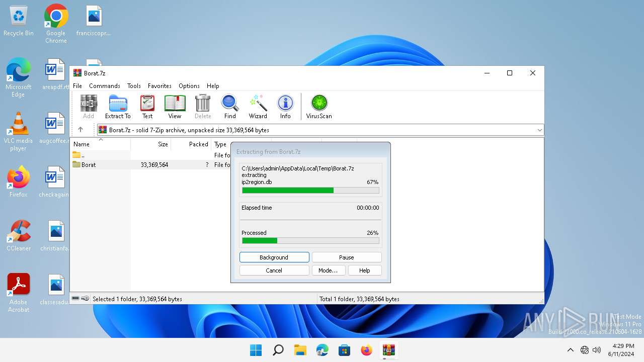Show hidden system tray icons chevron
Screen dimensions: 644x362
coord(570,350)
